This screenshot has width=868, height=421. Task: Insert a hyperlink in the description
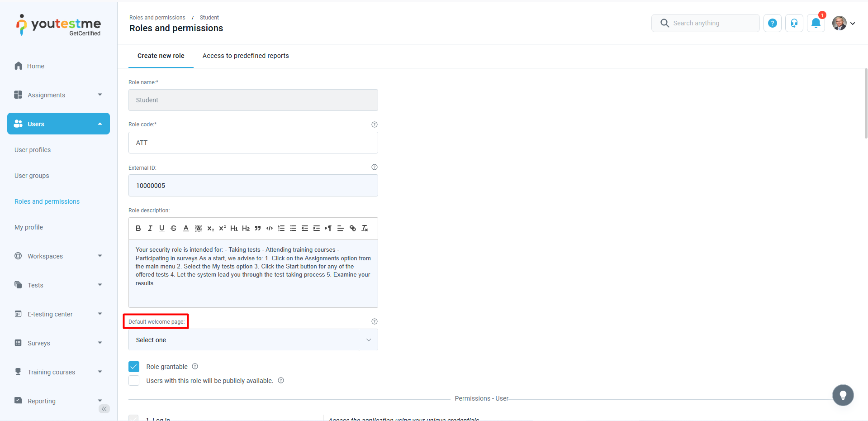353,228
